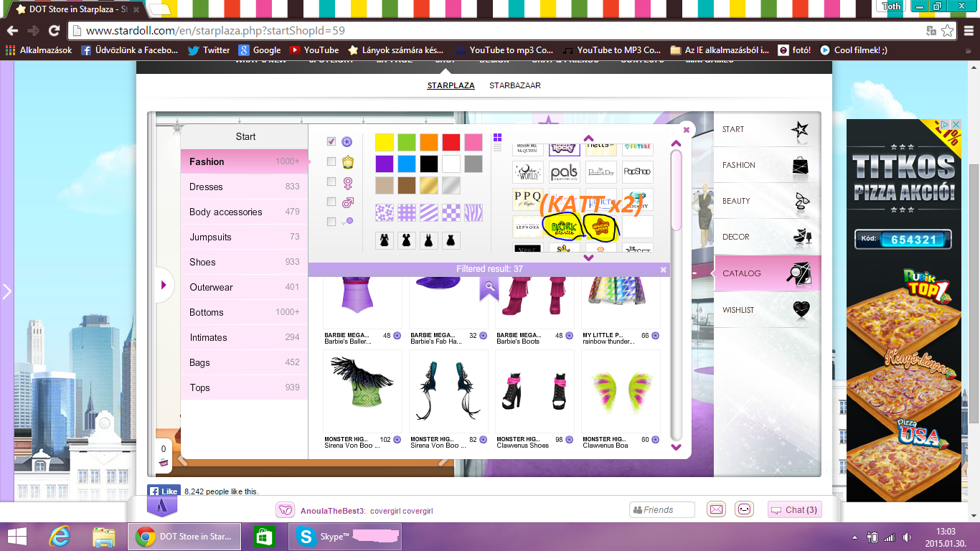Select the first dress silhouette shape filter
Viewport: 980px width, 551px height.
tap(385, 240)
